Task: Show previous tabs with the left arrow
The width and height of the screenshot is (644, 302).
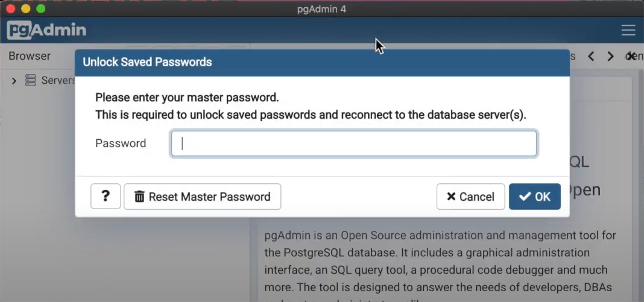Action: 591,56
